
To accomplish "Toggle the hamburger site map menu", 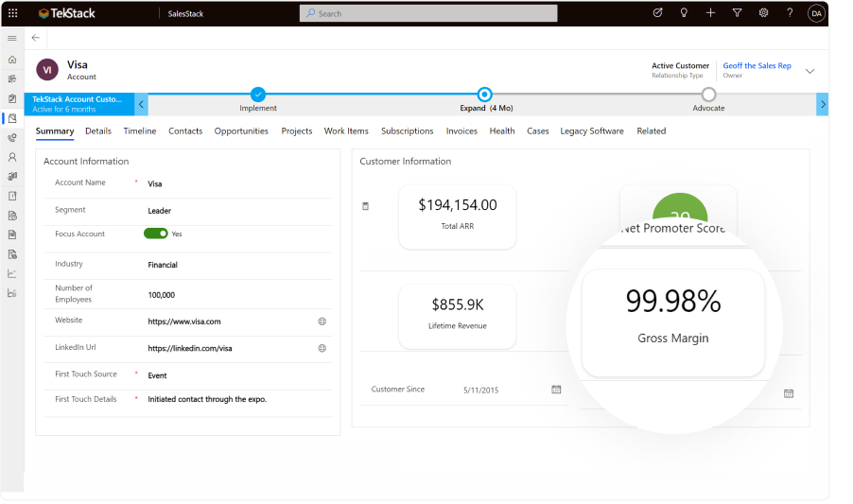I will 12,38.
